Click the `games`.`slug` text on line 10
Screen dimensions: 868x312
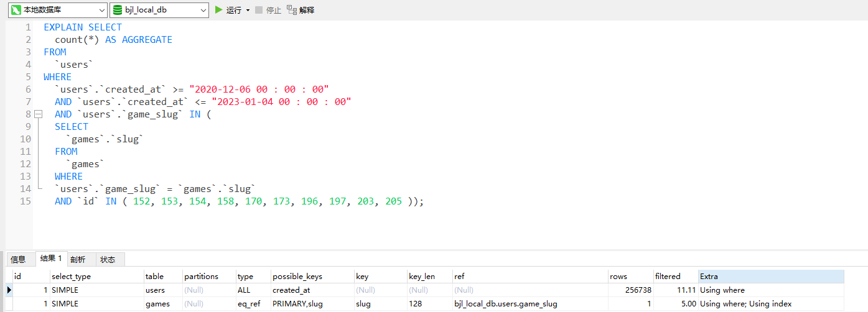click(x=105, y=139)
